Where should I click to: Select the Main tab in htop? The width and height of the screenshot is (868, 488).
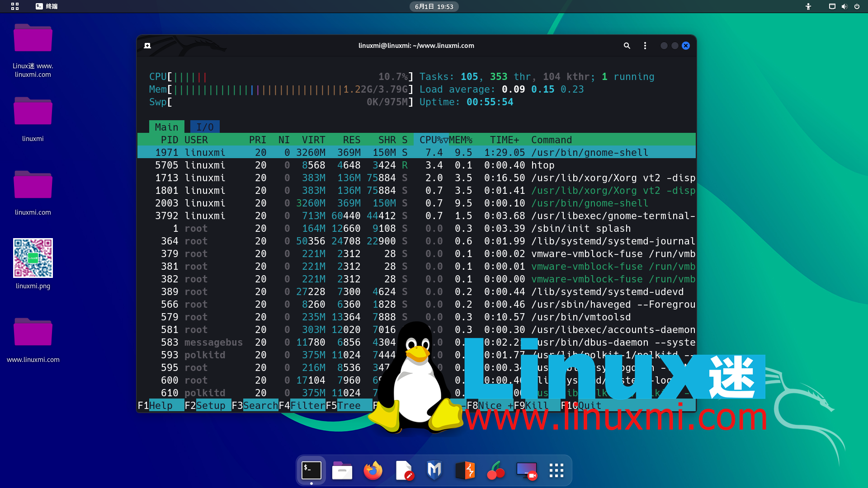tap(166, 127)
